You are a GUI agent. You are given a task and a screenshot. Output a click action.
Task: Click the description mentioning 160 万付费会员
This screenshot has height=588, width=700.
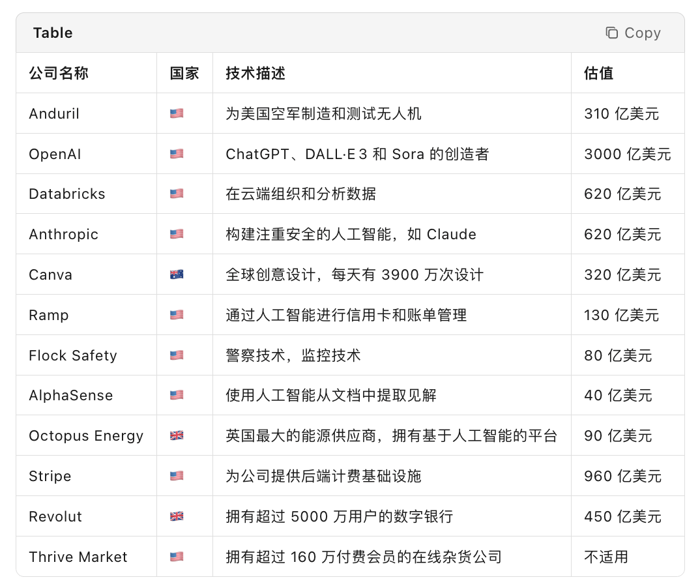tap(364, 557)
